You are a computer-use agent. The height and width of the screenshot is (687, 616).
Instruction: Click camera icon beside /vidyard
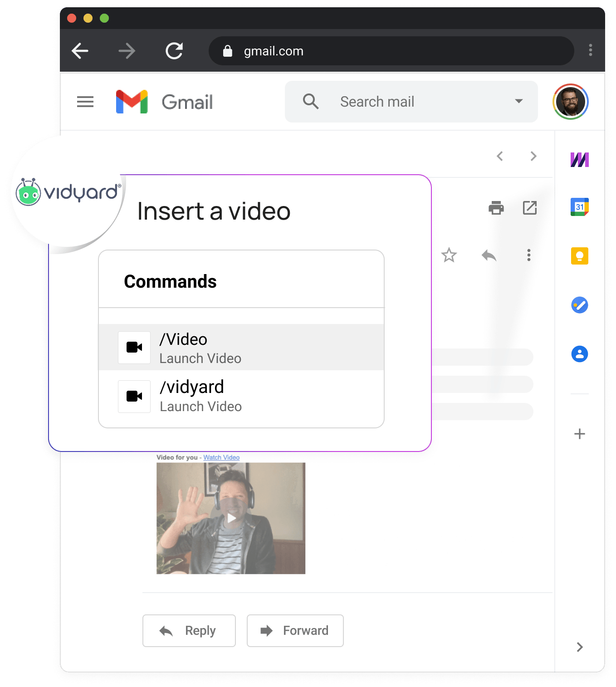click(134, 397)
